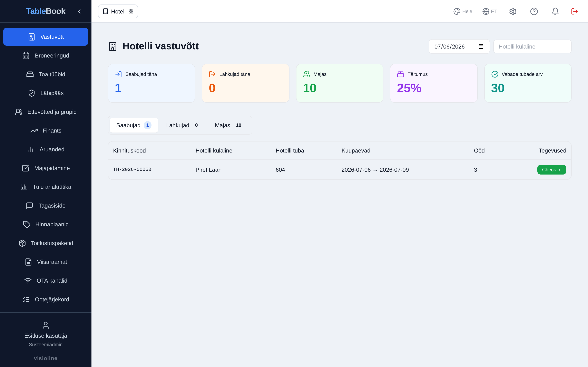Open the date picker calendar icon
Image resolution: width=588 pixels, height=367 pixels.
481,46
